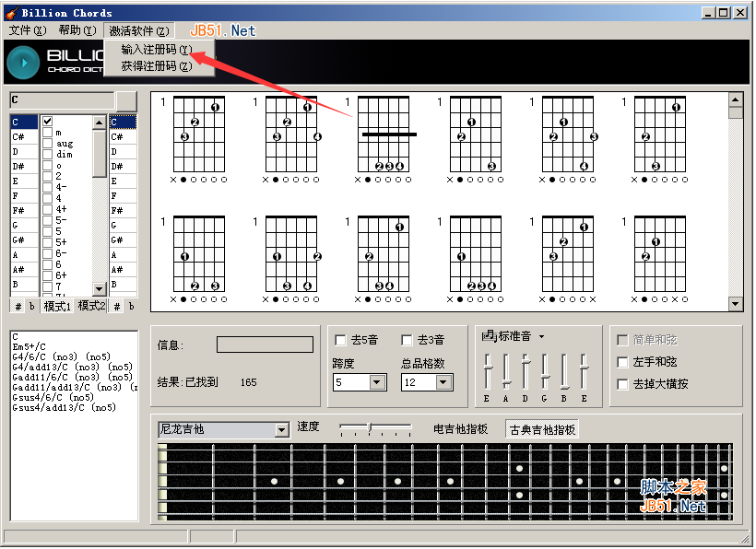Click the 信息 text field

tap(265, 345)
